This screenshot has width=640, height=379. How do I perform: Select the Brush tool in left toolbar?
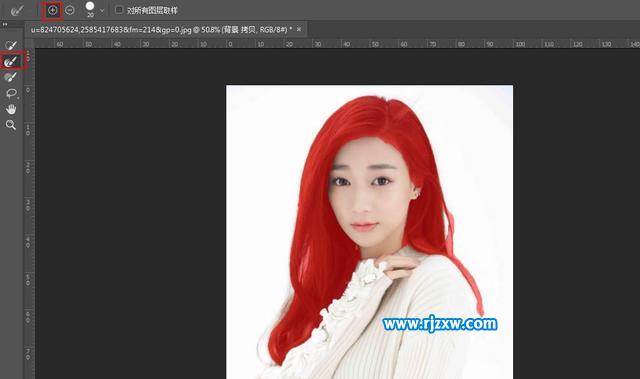coord(11,77)
